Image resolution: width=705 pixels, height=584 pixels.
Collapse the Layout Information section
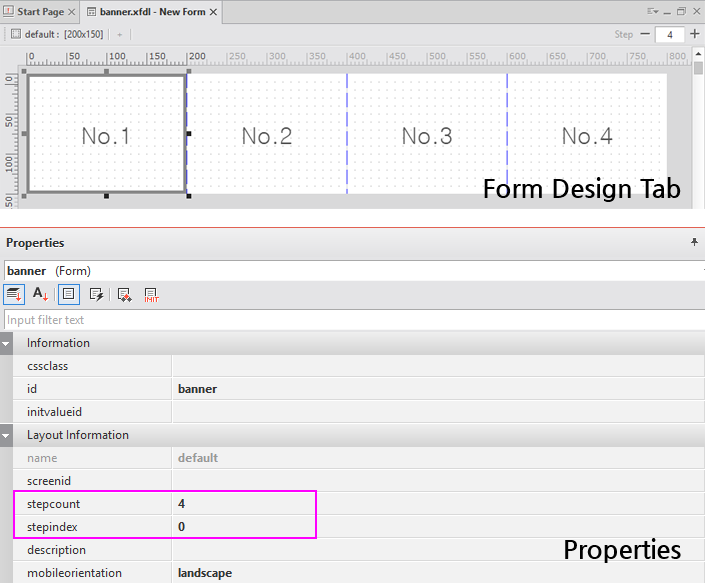7,435
